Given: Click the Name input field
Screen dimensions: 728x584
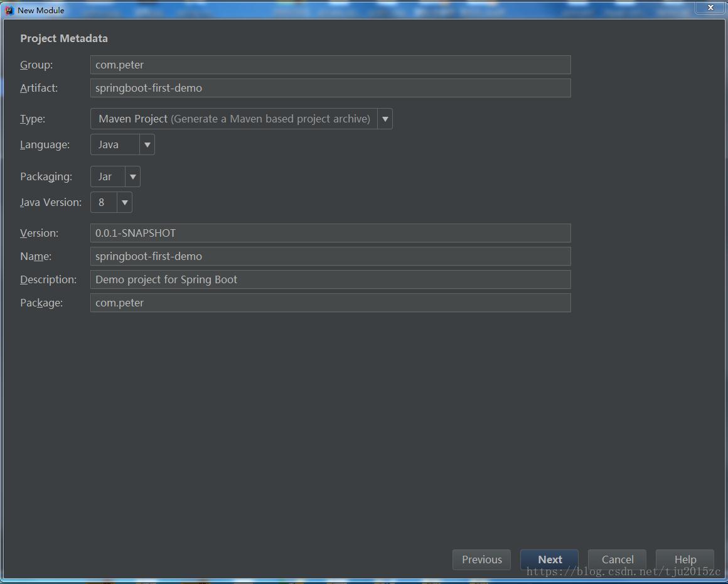Looking at the screenshot, I should pyautogui.click(x=330, y=256).
